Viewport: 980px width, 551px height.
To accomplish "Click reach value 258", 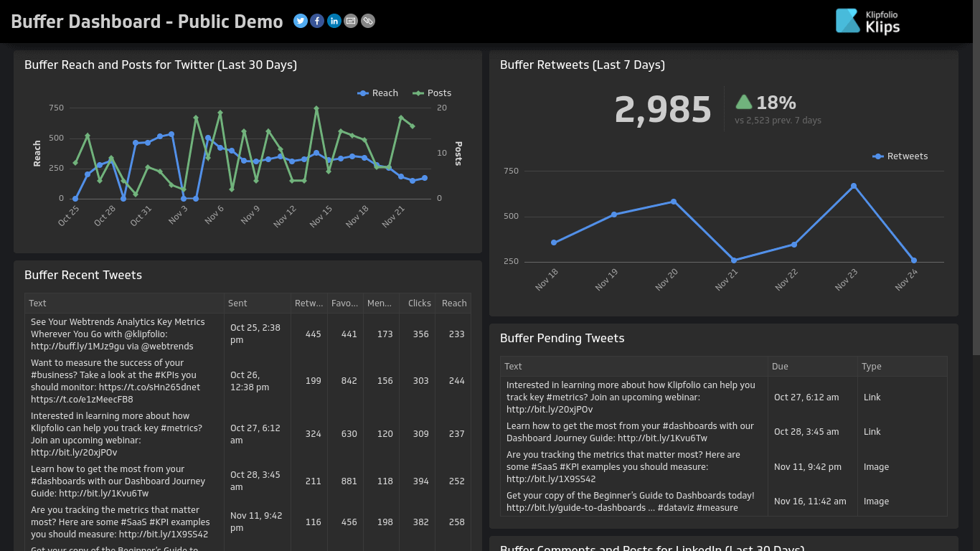I will pyautogui.click(x=457, y=522).
